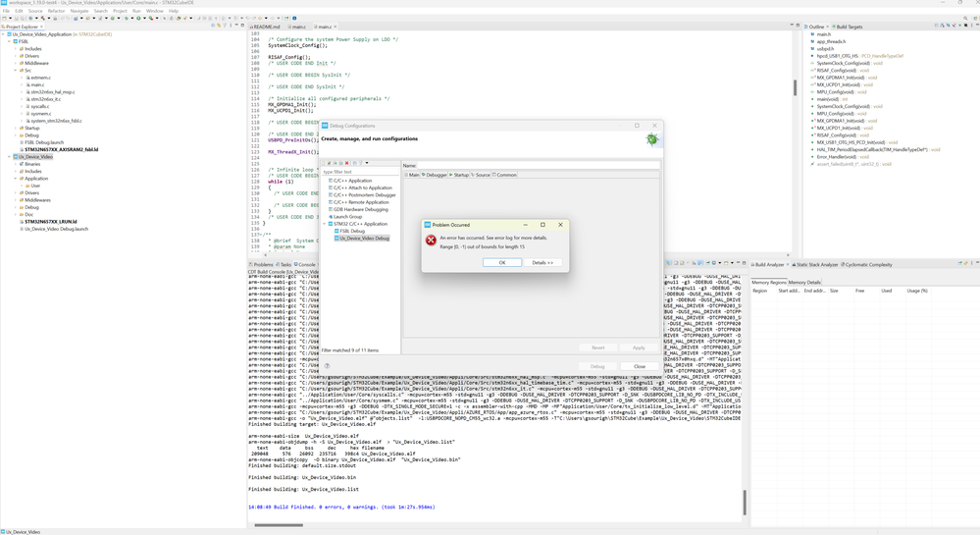980x535 pixels.
Task: Open the Static Stack Analyzer tab
Action: pyautogui.click(x=815, y=265)
